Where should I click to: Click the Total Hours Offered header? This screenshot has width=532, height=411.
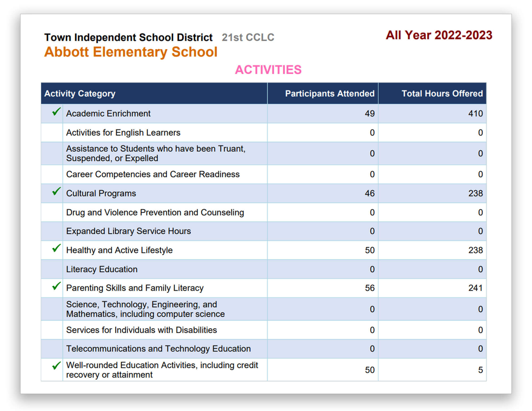coord(442,93)
